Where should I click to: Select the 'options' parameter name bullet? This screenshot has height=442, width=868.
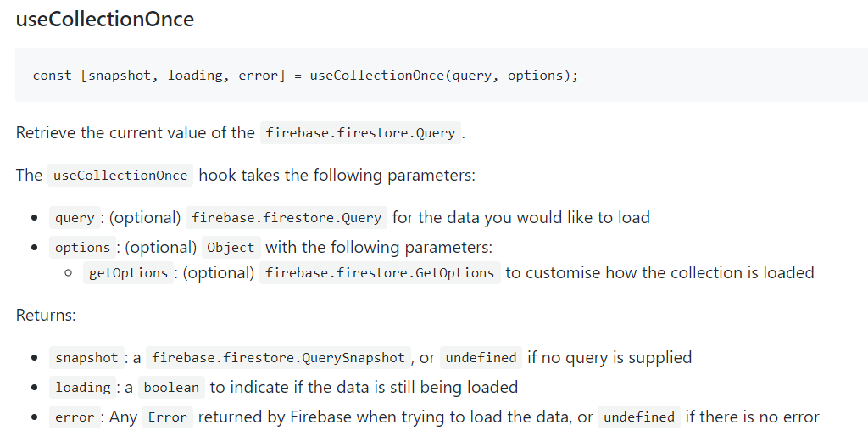82,248
